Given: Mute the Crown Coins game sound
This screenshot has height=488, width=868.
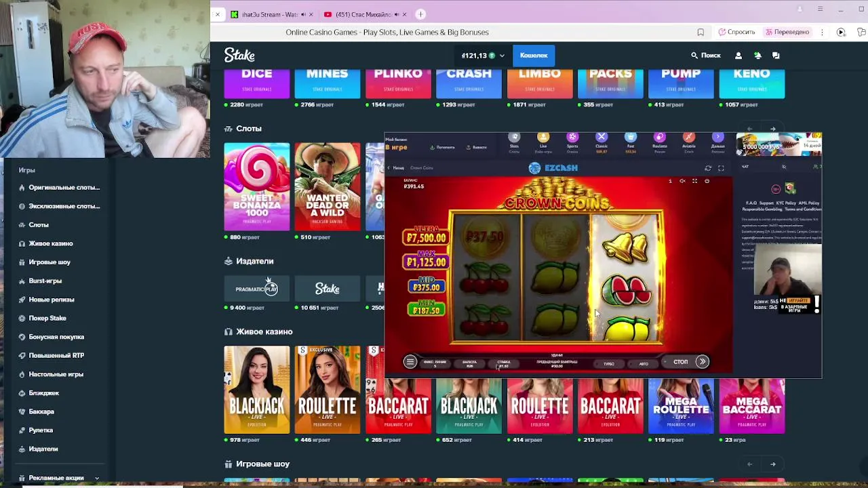Looking at the screenshot, I should coord(682,181).
